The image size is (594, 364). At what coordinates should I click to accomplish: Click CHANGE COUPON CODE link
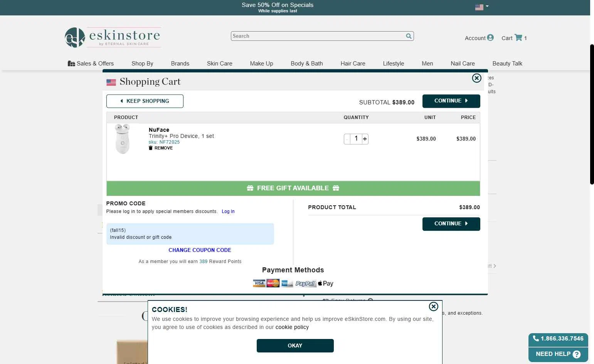coord(200,250)
